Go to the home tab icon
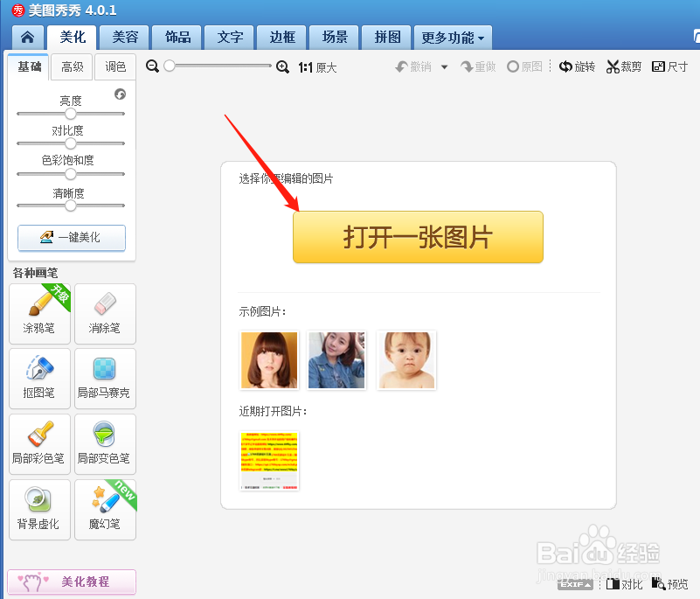The height and width of the screenshot is (599, 700). 27,37
